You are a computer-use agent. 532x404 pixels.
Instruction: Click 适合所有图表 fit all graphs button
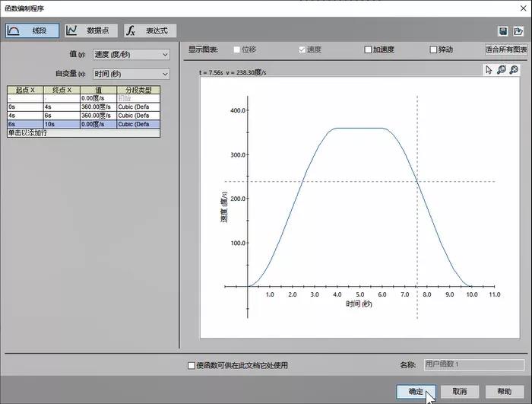tap(506, 49)
